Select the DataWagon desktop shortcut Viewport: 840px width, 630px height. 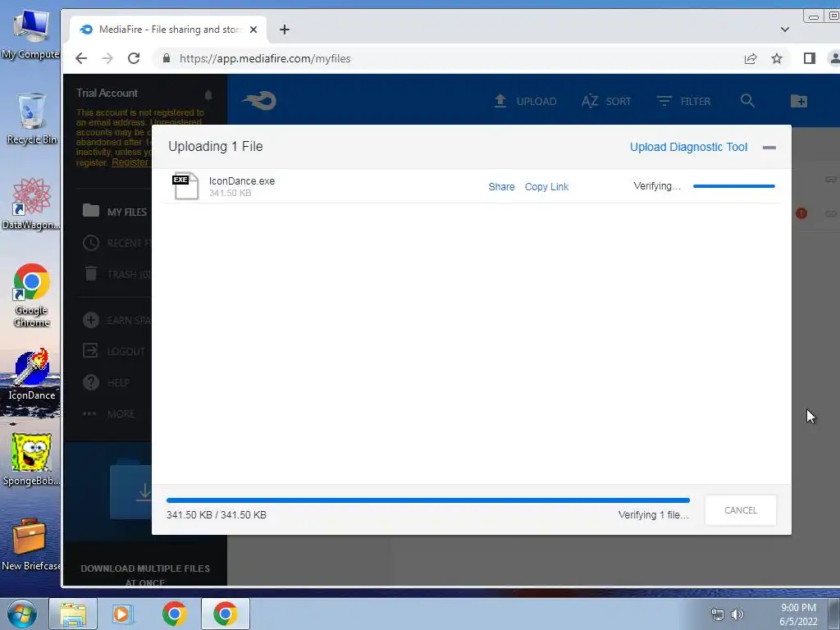click(x=31, y=203)
